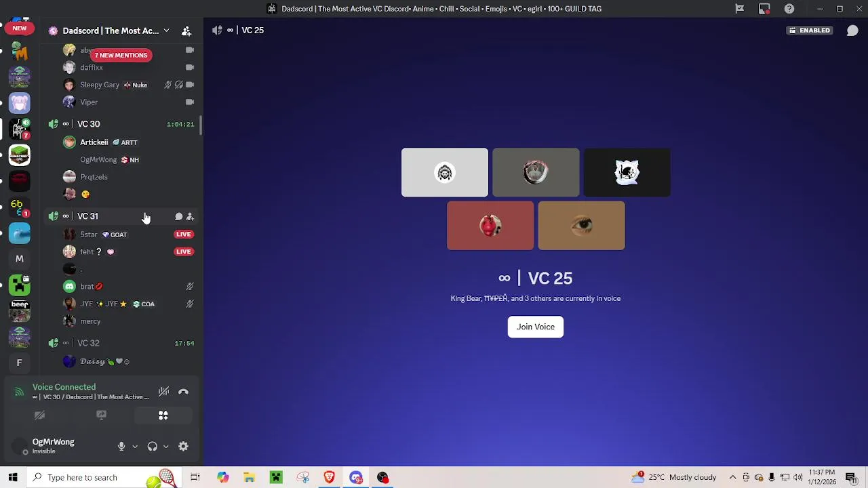Screen dimensions: 868x488
Task: Open the microphone input options chevron
Action: pyautogui.click(x=135, y=447)
